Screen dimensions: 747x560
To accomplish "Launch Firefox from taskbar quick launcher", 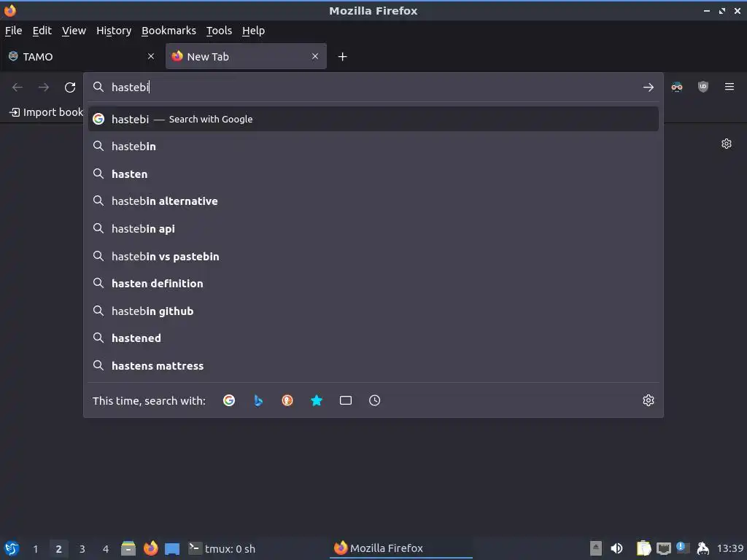I will click(x=150, y=548).
